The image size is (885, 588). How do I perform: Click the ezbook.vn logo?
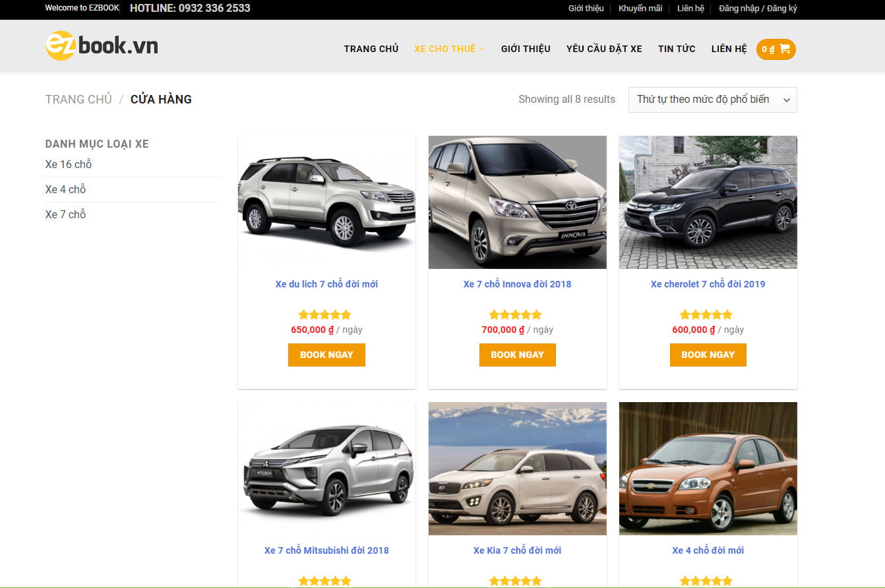click(x=102, y=46)
